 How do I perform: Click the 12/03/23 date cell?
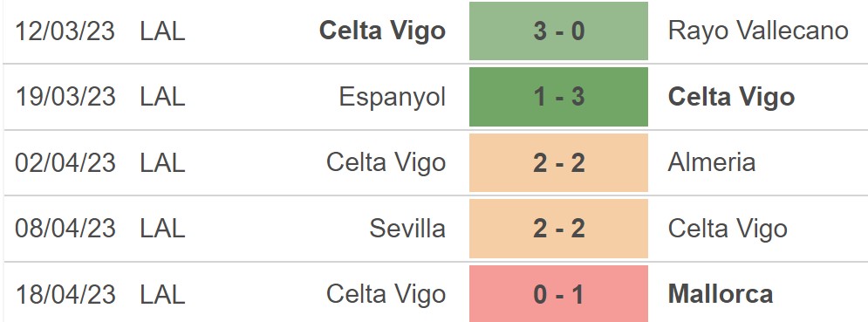pyautogui.click(x=65, y=31)
